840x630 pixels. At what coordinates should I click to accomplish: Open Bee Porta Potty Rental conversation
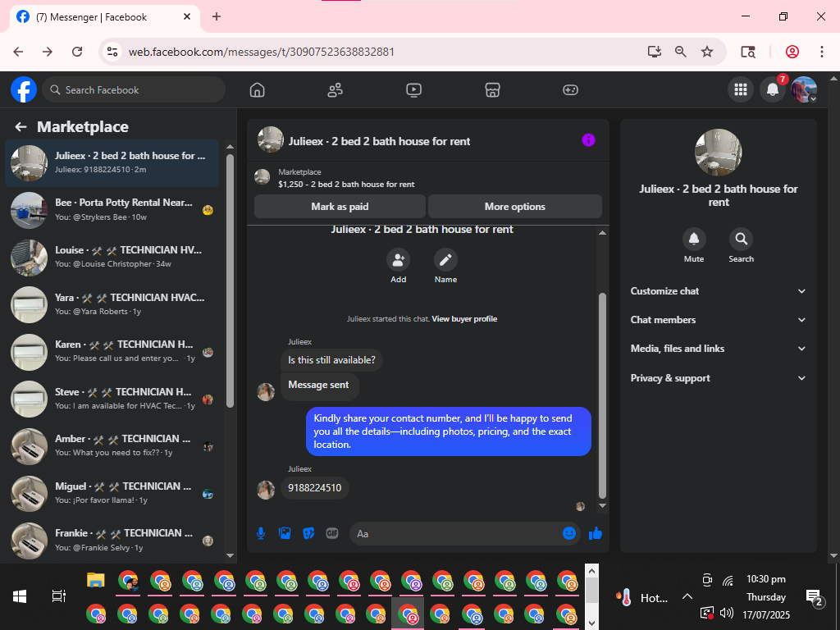tap(112, 210)
